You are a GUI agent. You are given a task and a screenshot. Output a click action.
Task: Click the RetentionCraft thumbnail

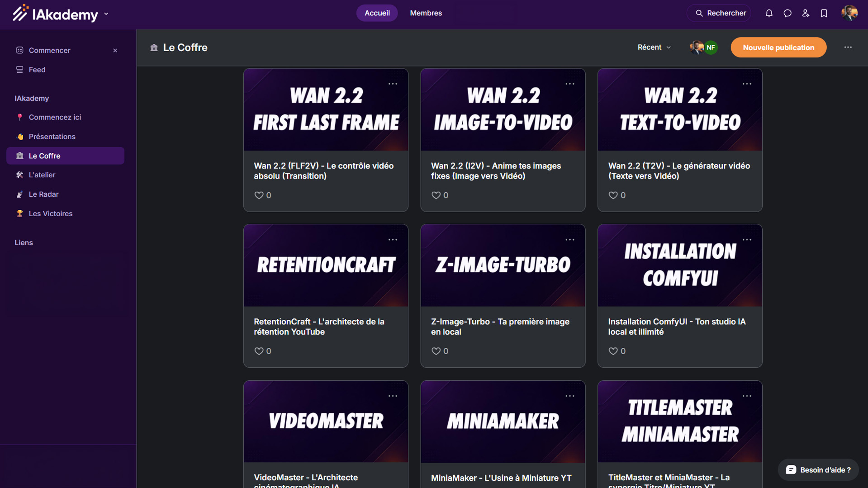point(326,266)
